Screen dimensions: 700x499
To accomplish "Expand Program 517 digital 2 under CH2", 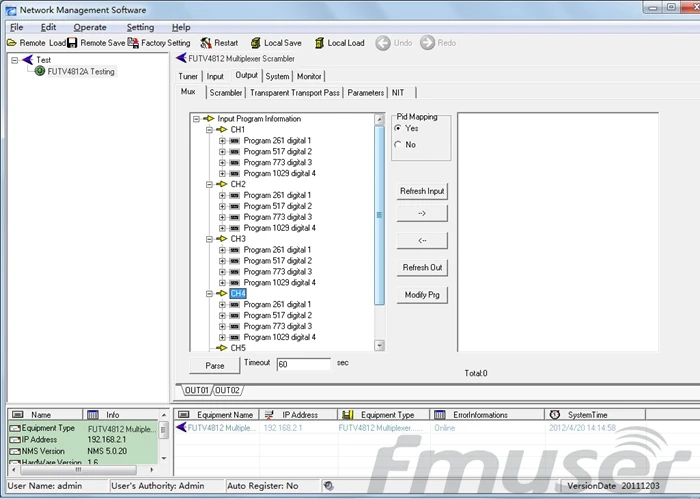I will coord(222,206).
